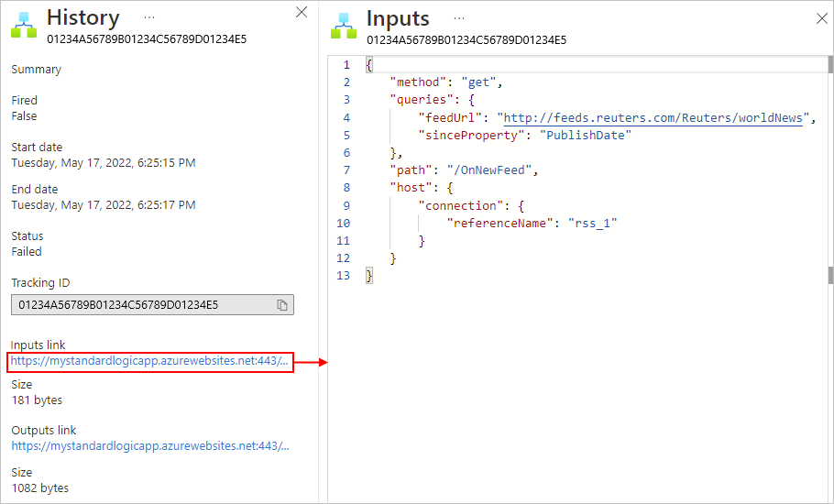Screen dimensions: 834x504
Task: Click line number 13 in the editor gutter
Action: (x=344, y=276)
